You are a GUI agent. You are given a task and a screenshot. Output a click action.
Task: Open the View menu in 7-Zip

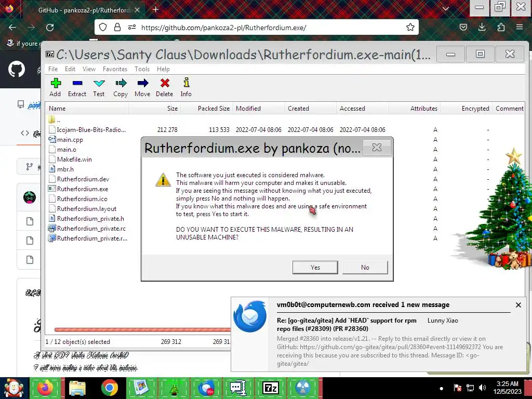pyautogui.click(x=89, y=69)
